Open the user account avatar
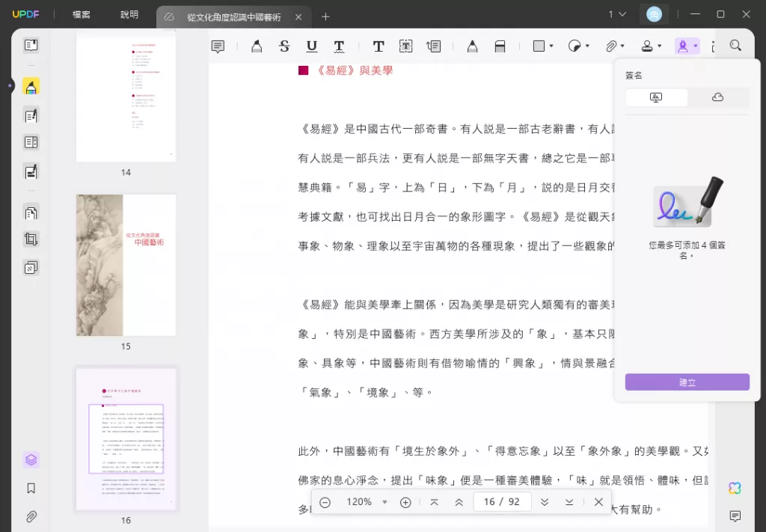The width and height of the screenshot is (766, 532). [654, 14]
